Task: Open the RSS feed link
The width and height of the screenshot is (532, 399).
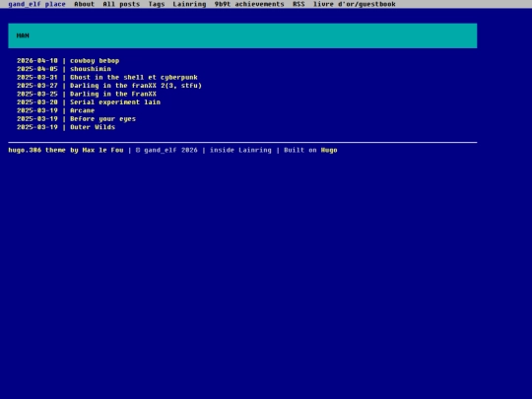Action: coord(299,4)
